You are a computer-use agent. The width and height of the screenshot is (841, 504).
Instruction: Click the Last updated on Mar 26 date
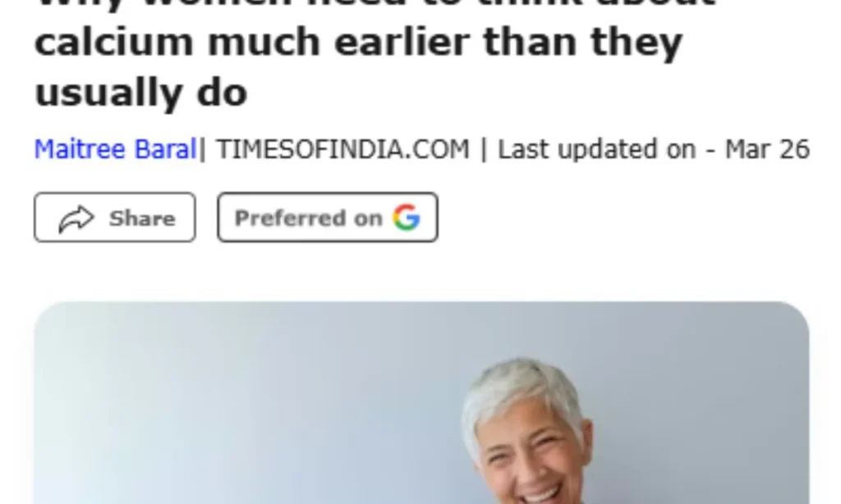click(x=654, y=149)
